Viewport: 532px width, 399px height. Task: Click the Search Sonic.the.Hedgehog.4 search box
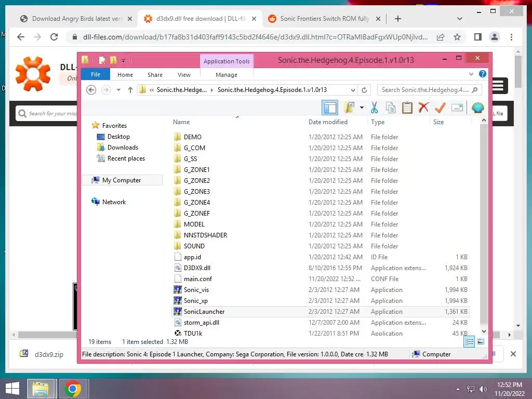[429, 90]
